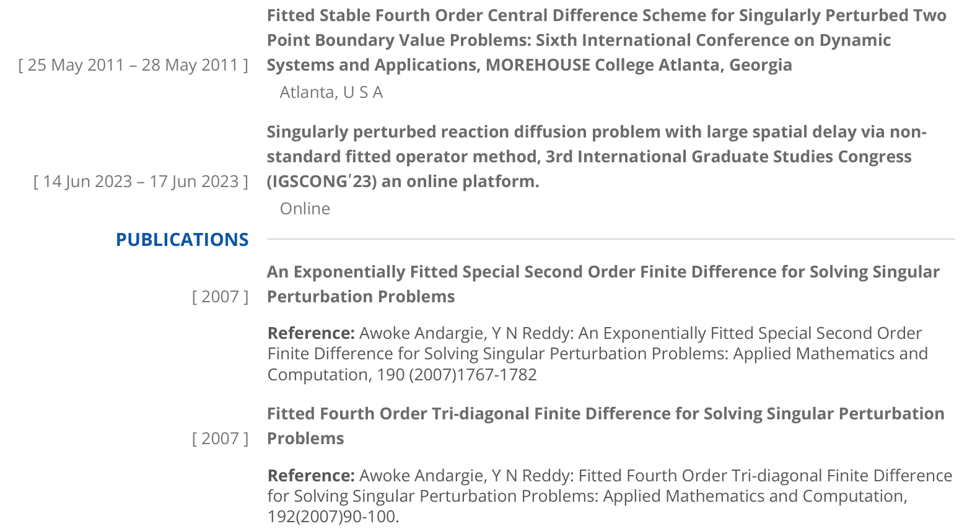Select the Fitted Stable Fourth Order Central Difference title
This screenshot has height=529, width=980.
click(x=606, y=40)
